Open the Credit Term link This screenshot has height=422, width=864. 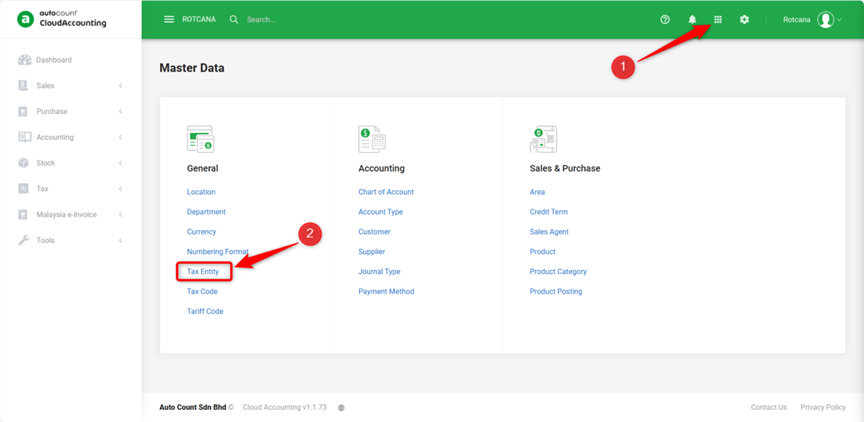[549, 212]
